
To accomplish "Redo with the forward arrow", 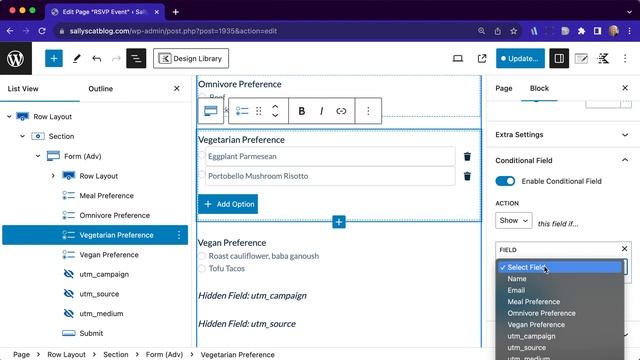I will [116, 58].
